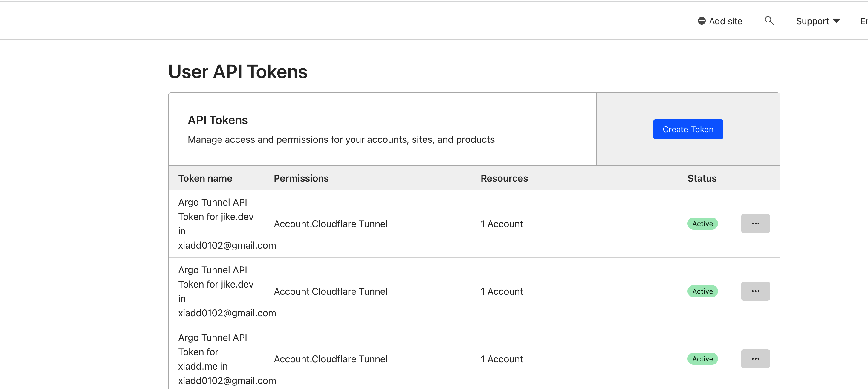Click the Token name column header
The width and height of the screenshot is (868, 389).
[205, 178]
